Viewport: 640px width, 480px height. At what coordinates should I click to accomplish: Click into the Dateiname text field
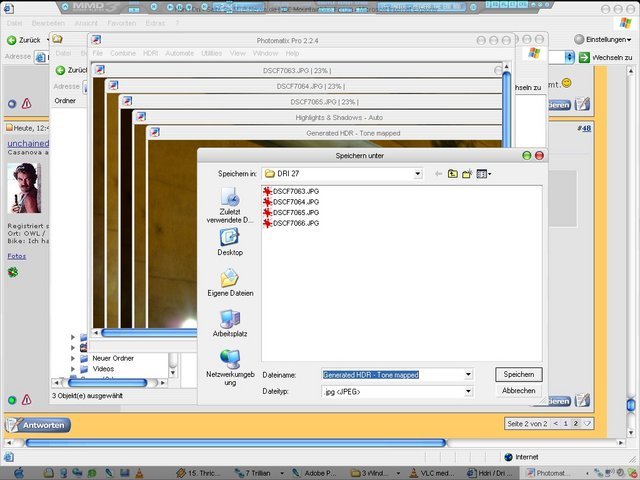point(393,374)
